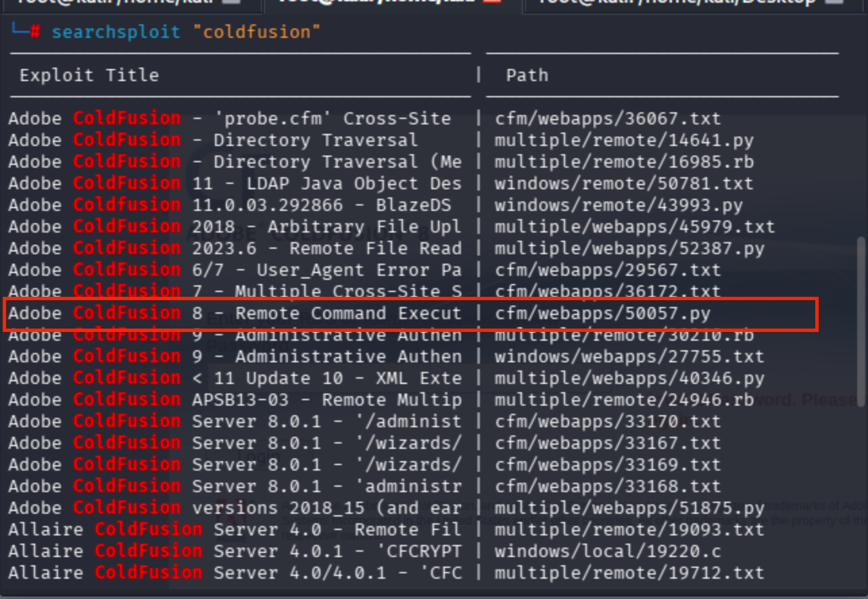
Task: Click path windows/remote/43993.py
Action: tap(619, 205)
